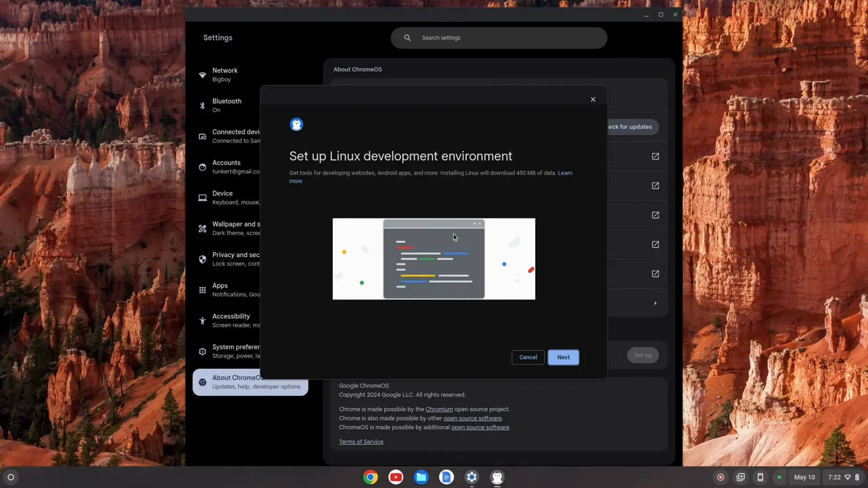Open Terms of Service link
The image size is (868, 488).
[x=361, y=442]
